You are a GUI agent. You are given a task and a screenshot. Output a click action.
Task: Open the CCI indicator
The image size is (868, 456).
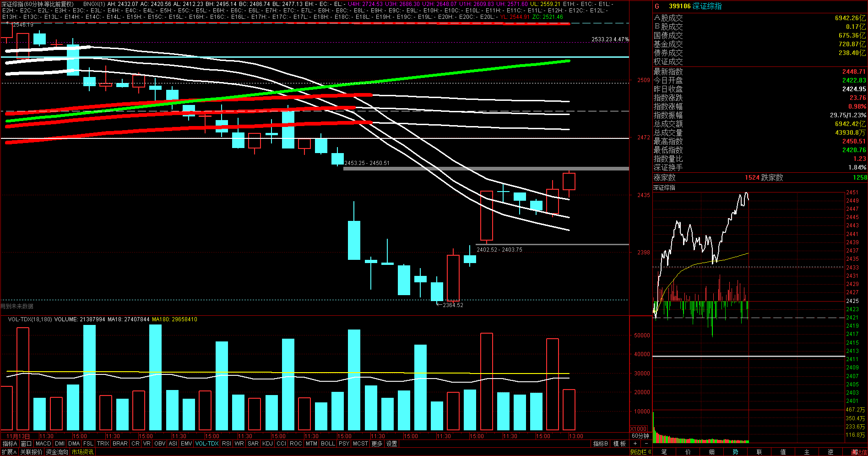[x=282, y=444]
